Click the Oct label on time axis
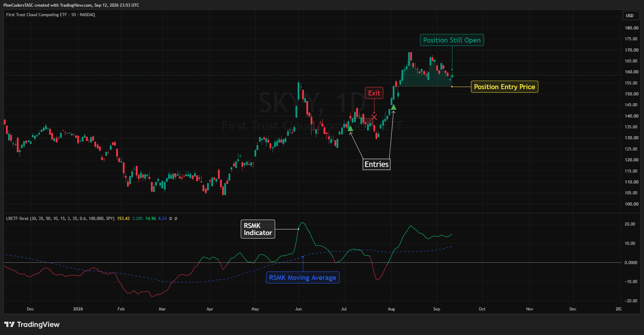Image resolution: width=644 pixels, height=335 pixels. click(x=482, y=309)
